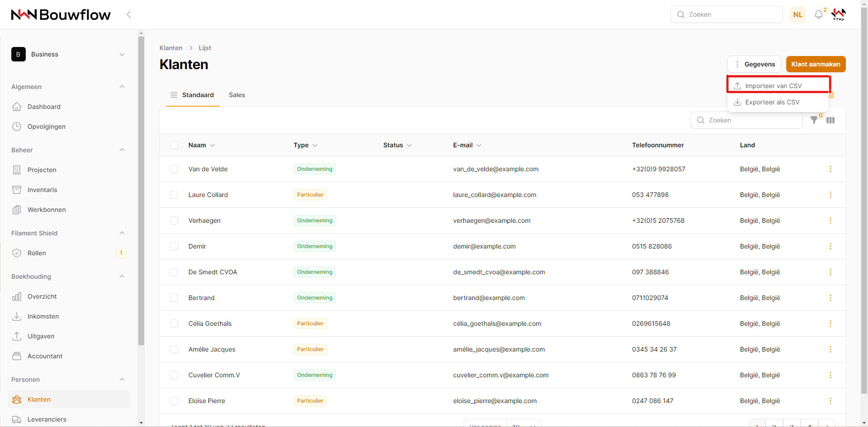The height and width of the screenshot is (427, 868).
Task: Select the Demir row checkbox
Action: 174,246
